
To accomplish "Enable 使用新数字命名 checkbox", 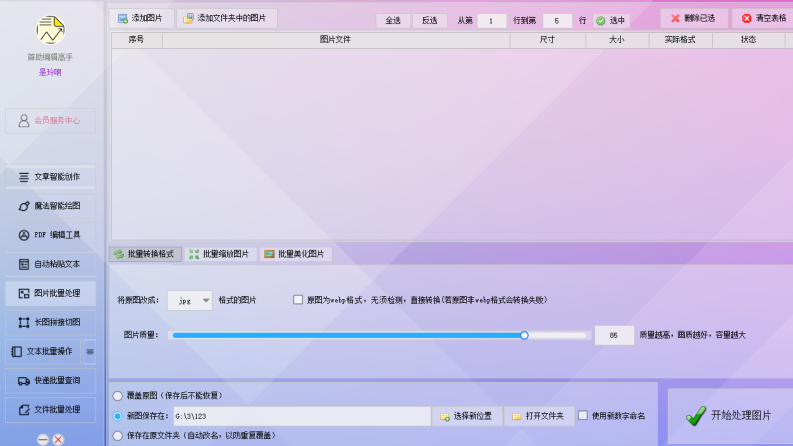I will point(583,416).
